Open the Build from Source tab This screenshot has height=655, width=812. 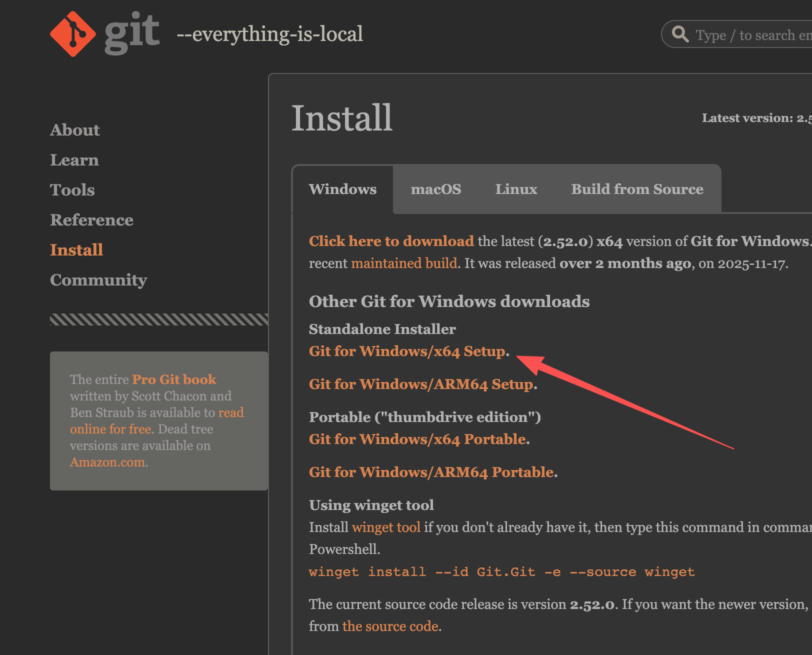click(x=637, y=189)
